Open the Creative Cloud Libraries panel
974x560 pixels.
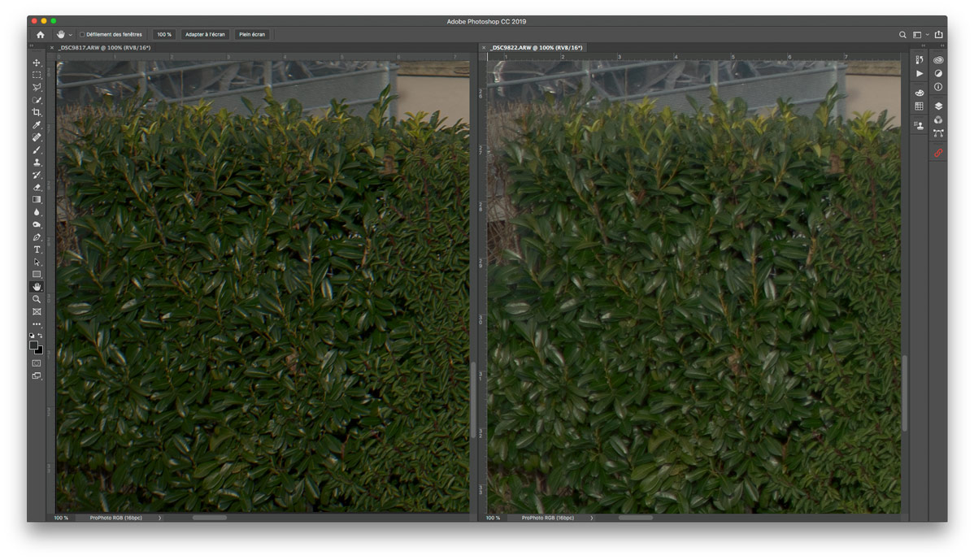938,60
